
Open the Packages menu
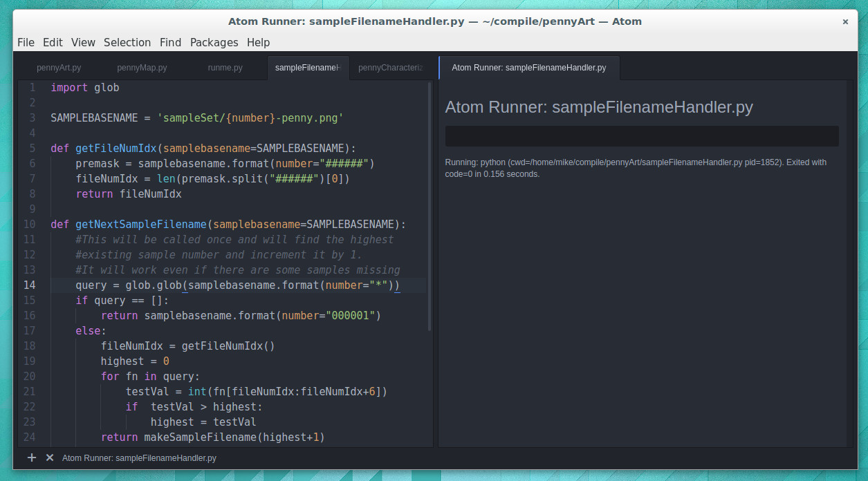point(214,42)
